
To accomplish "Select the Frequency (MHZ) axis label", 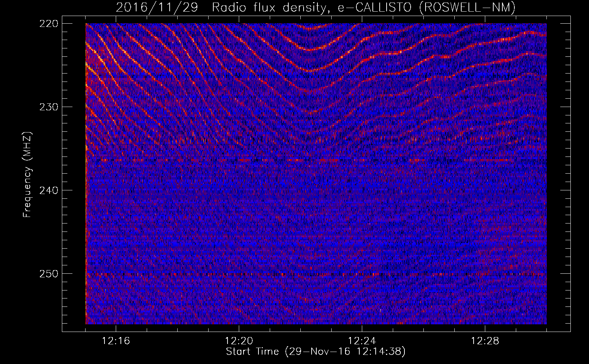I will [27, 174].
